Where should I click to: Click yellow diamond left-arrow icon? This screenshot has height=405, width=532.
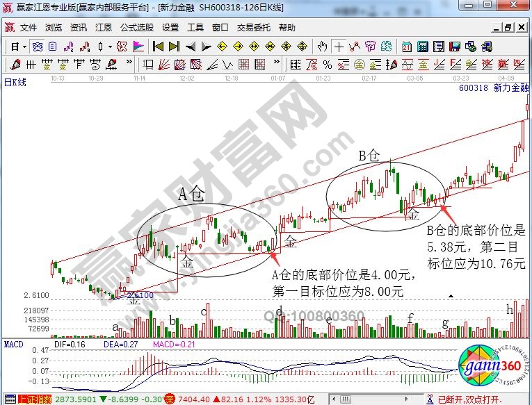[223, 47]
